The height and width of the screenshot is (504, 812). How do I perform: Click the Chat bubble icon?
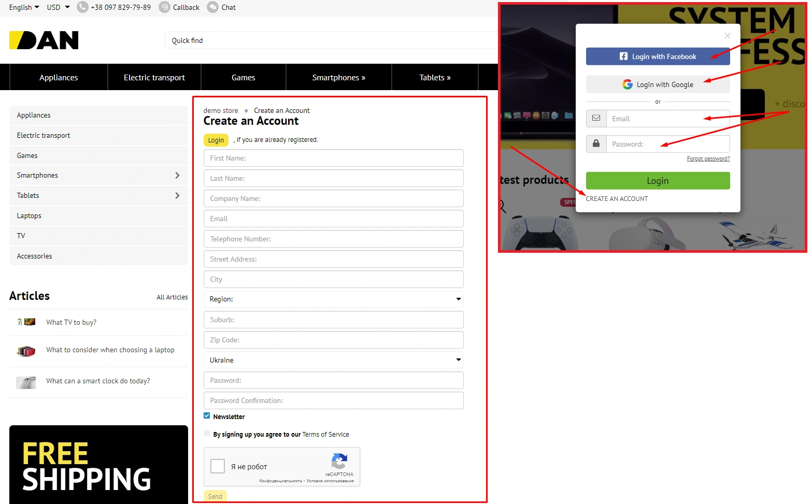pyautogui.click(x=212, y=7)
